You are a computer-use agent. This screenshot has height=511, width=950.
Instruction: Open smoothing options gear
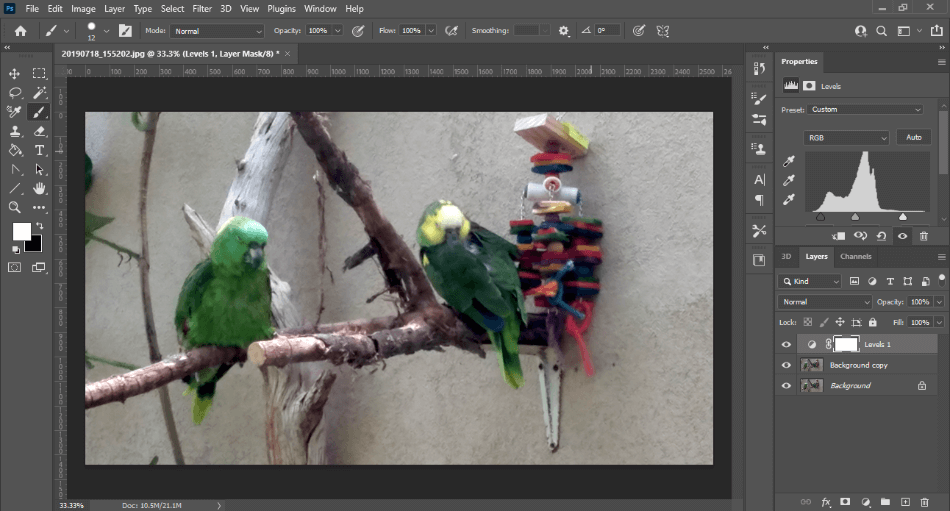click(x=564, y=31)
